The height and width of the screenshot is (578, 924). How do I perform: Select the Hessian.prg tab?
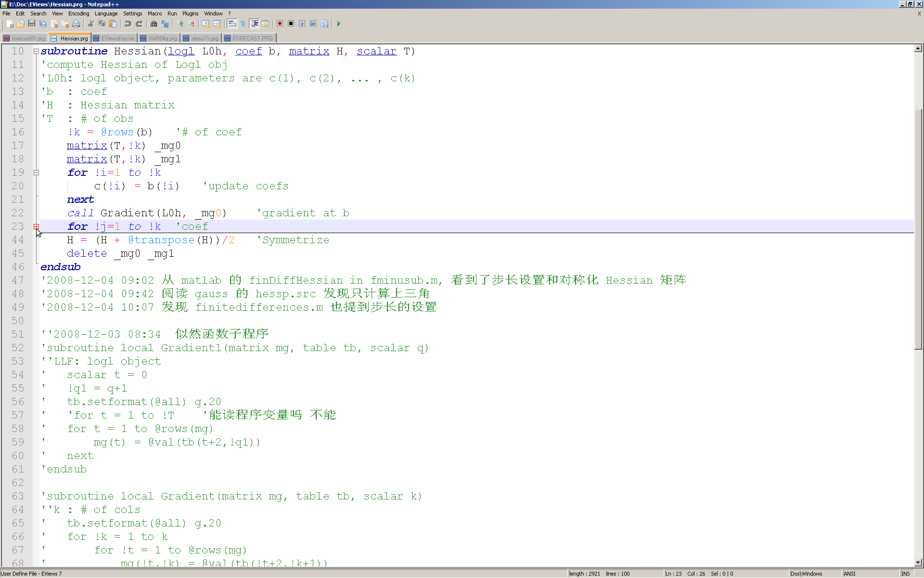[73, 38]
